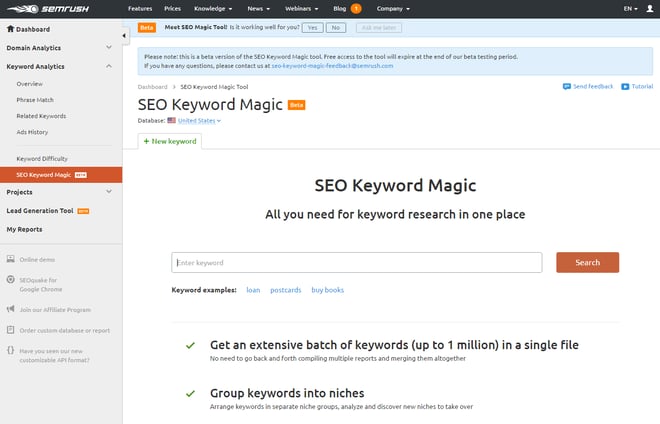
Task: Open the EN language dropdown
Action: [631, 8]
